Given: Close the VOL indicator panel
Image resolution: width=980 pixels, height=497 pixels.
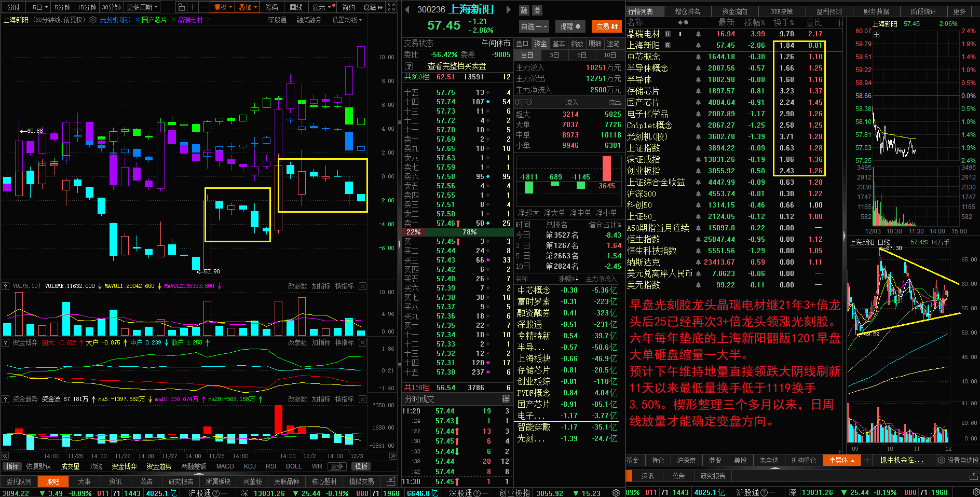Looking at the screenshot, I should 362,286.
